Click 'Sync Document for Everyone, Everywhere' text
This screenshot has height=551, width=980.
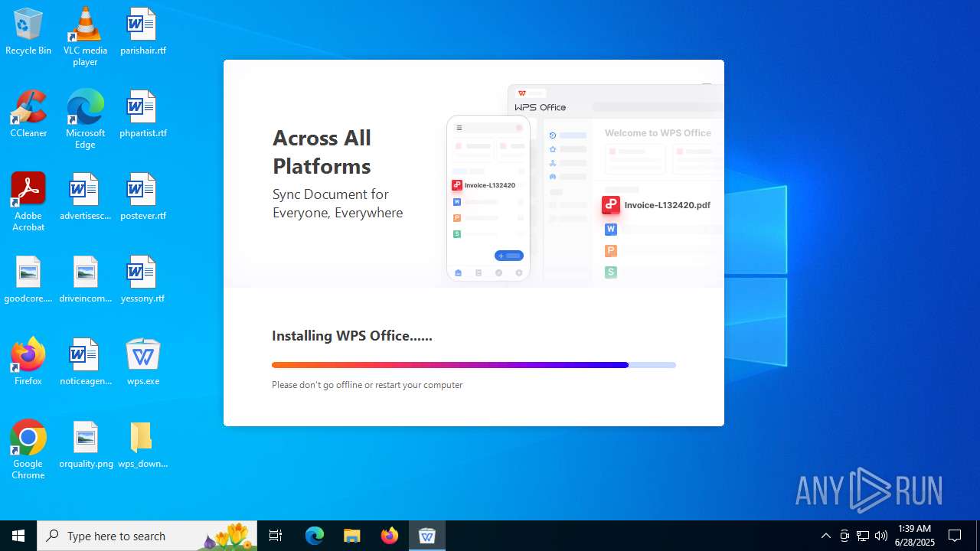(338, 204)
